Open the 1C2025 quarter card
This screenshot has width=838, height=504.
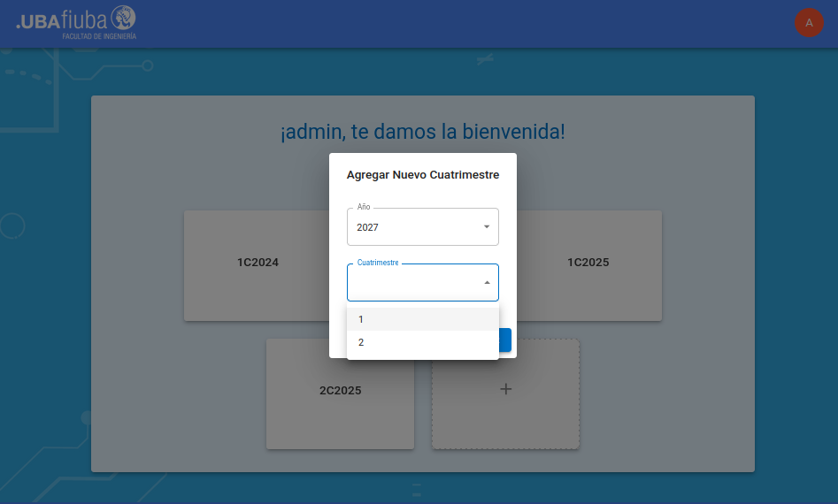[588, 263]
